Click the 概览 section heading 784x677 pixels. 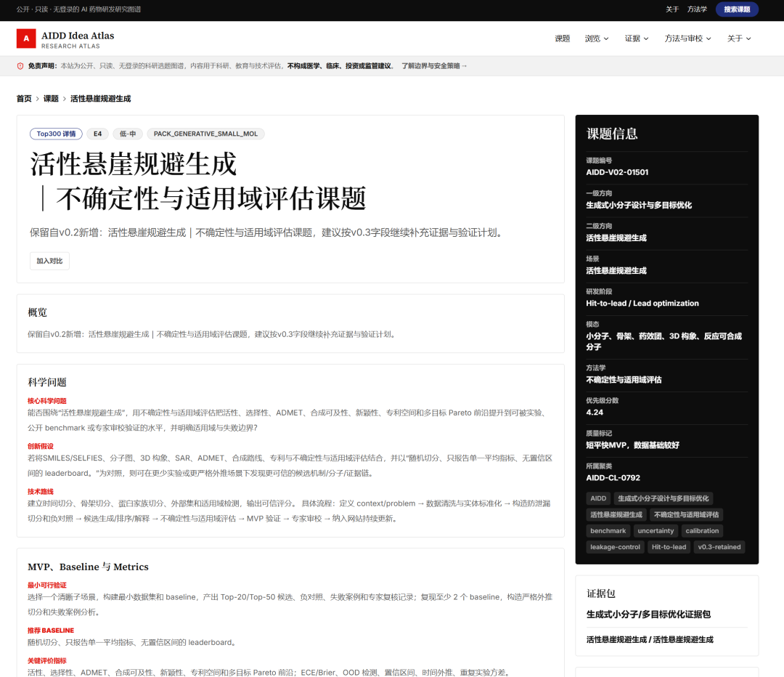pos(38,313)
